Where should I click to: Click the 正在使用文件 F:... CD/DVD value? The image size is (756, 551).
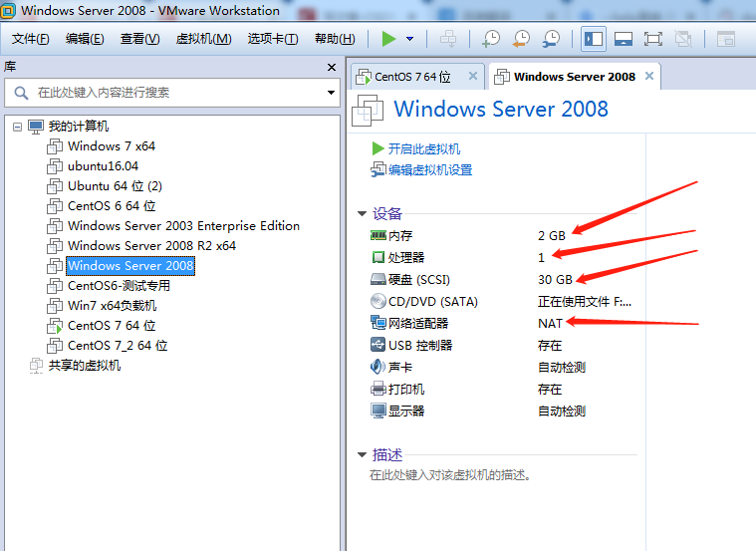coord(585,302)
